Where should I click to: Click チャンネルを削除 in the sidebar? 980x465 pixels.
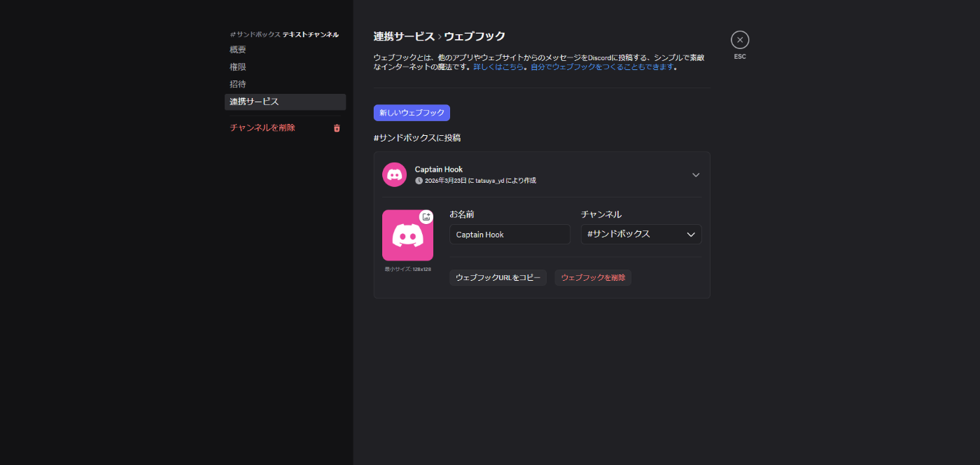(262, 127)
